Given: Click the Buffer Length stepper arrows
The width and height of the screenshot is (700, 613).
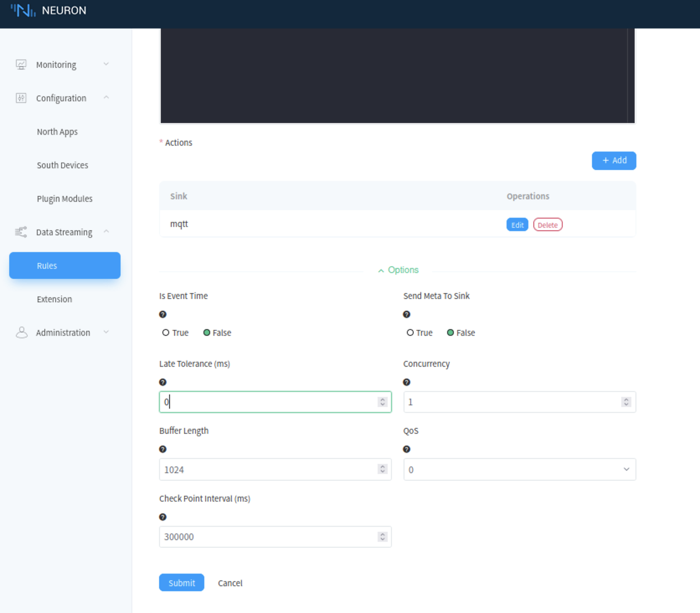Looking at the screenshot, I should pyautogui.click(x=382, y=469).
